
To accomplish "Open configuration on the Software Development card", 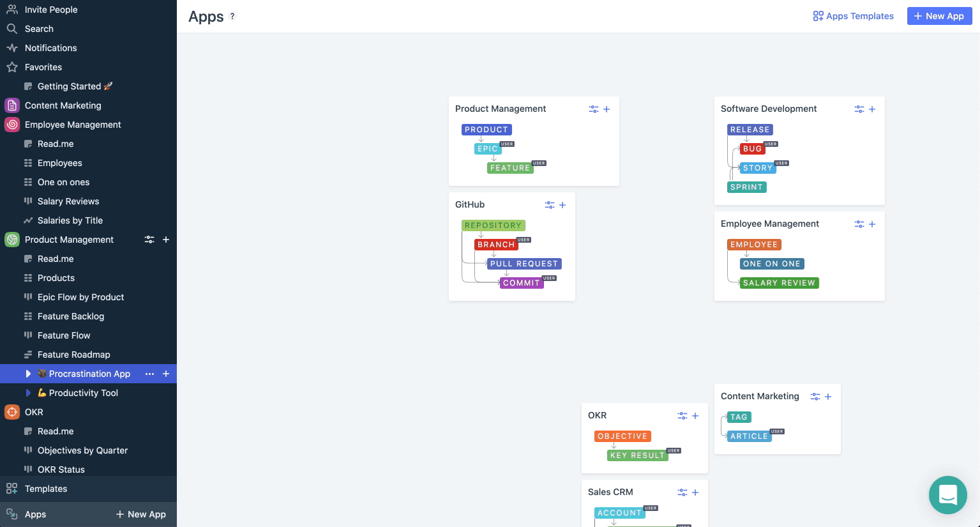I will (859, 109).
